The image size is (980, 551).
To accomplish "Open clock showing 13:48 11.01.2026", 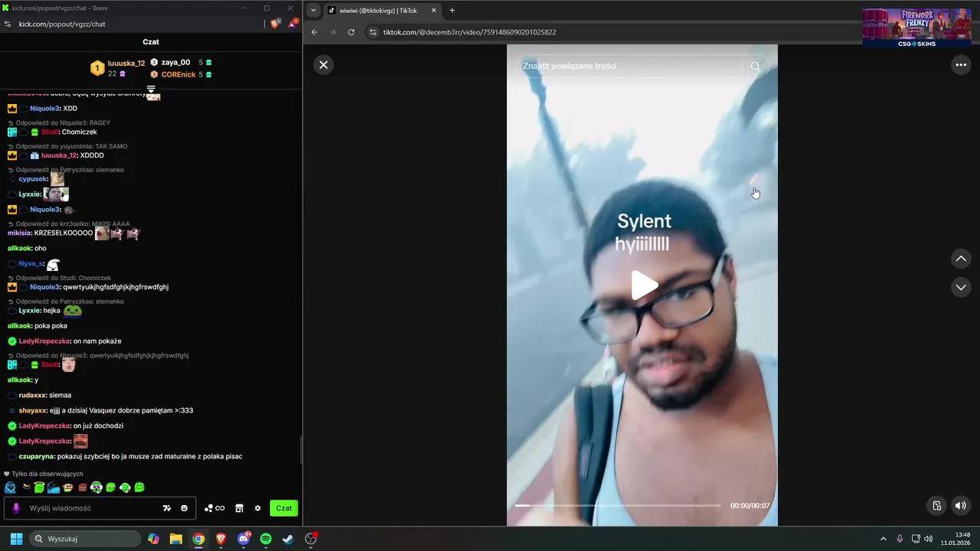I will click(957, 539).
